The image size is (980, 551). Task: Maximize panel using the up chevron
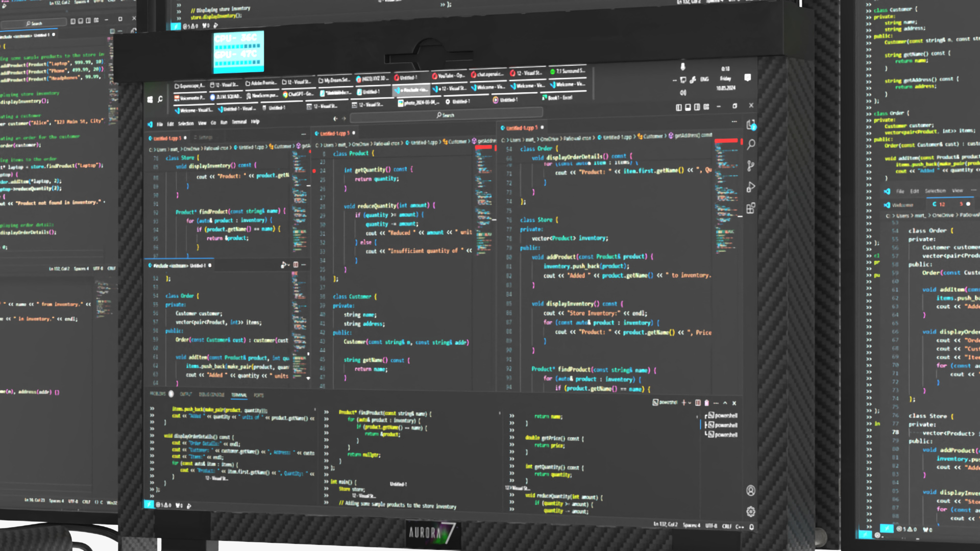[725, 403]
